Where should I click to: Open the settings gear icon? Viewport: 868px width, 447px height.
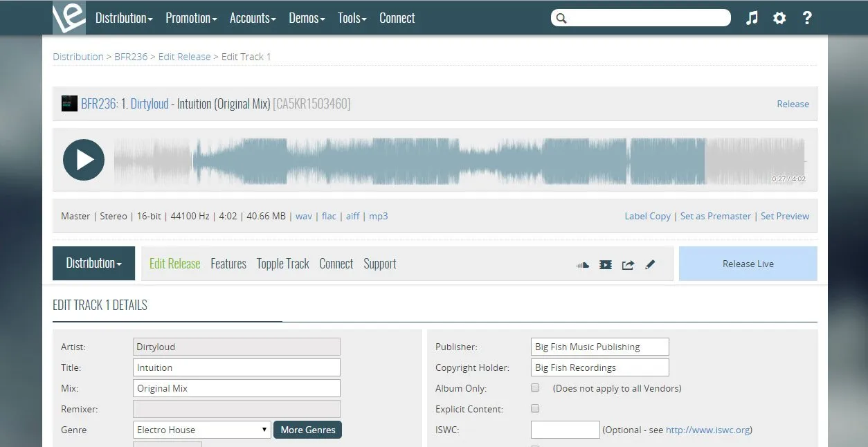tap(779, 18)
